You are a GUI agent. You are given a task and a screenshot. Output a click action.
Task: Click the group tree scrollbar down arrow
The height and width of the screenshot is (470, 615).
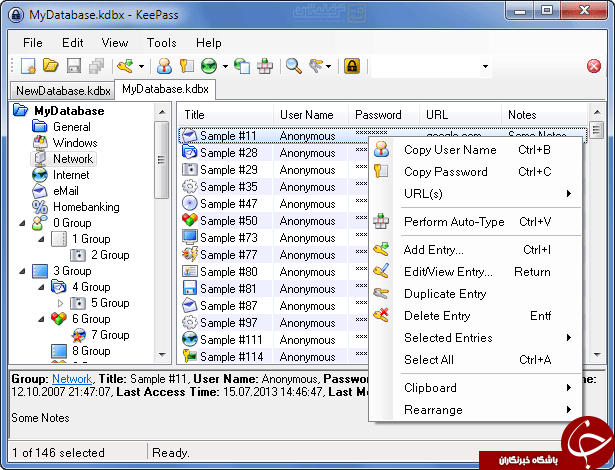[162, 355]
